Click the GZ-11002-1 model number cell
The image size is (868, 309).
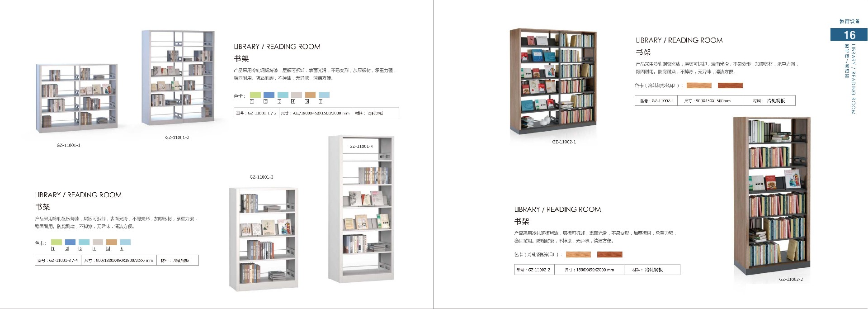tap(657, 101)
